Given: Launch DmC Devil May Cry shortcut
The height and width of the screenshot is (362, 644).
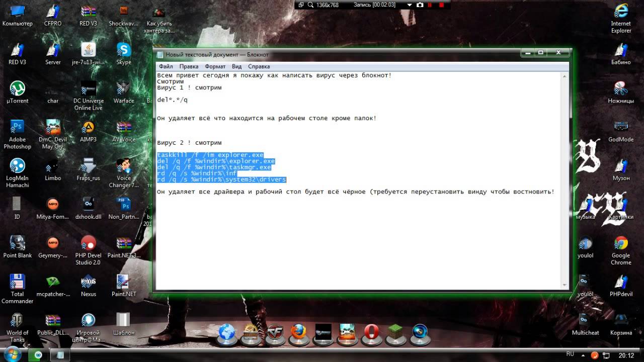Looking at the screenshot, I should [x=53, y=135].
